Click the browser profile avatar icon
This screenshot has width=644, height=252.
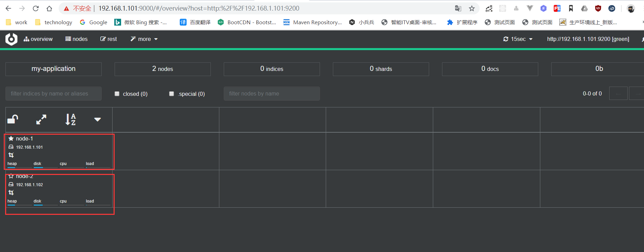631,9
